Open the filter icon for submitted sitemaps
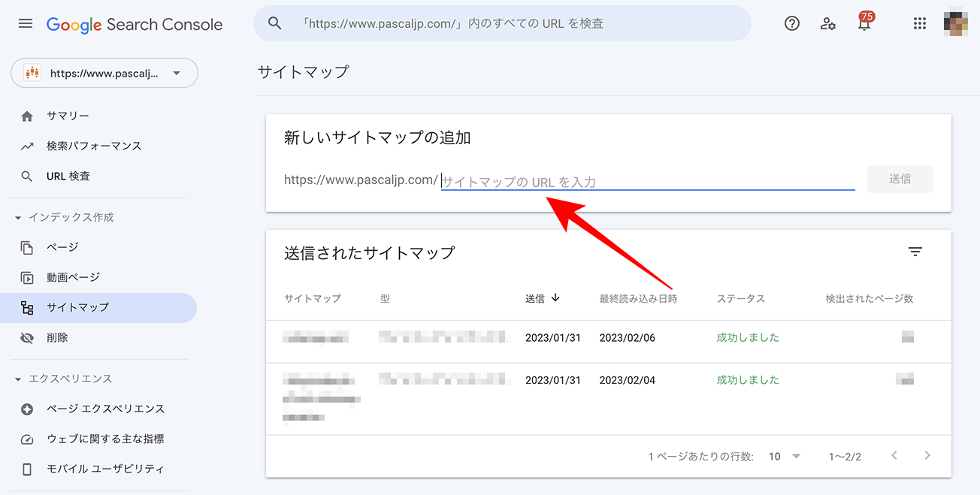The height and width of the screenshot is (495, 980). pos(915,252)
